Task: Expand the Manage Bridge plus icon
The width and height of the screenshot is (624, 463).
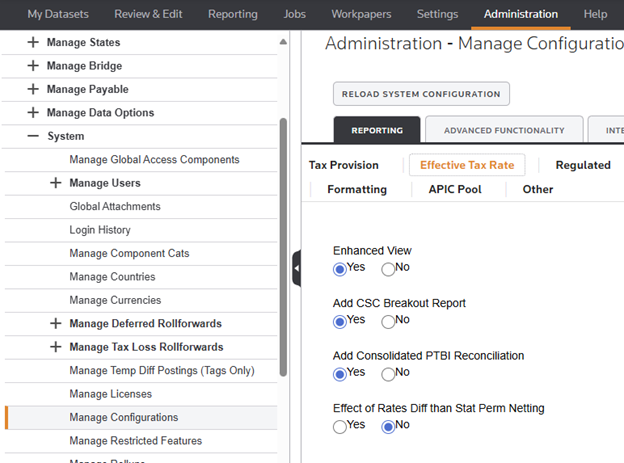Action: click(x=33, y=66)
